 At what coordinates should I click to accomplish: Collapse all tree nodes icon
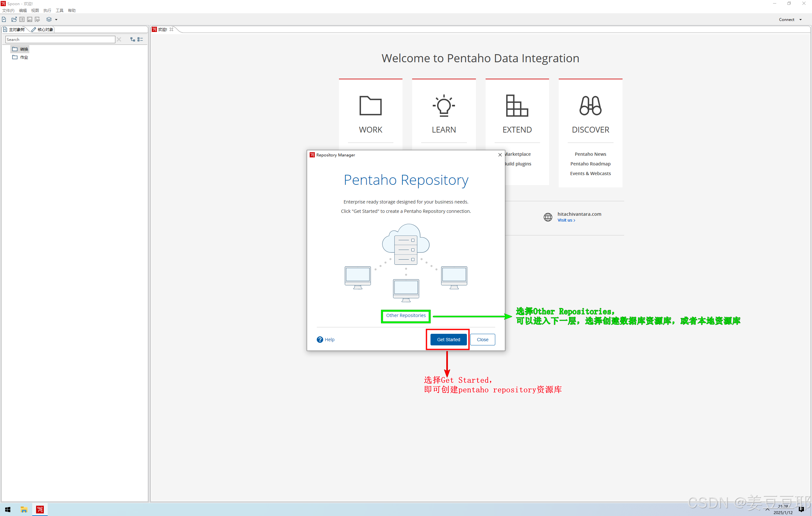[140, 39]
